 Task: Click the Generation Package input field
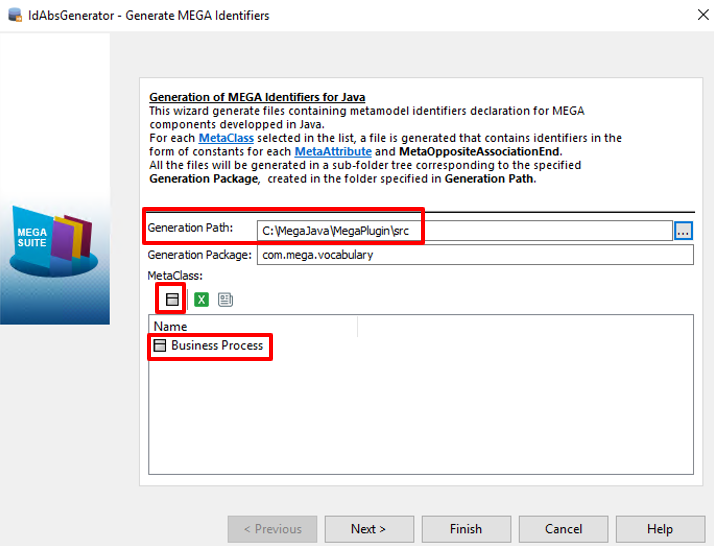pos(475,255)
